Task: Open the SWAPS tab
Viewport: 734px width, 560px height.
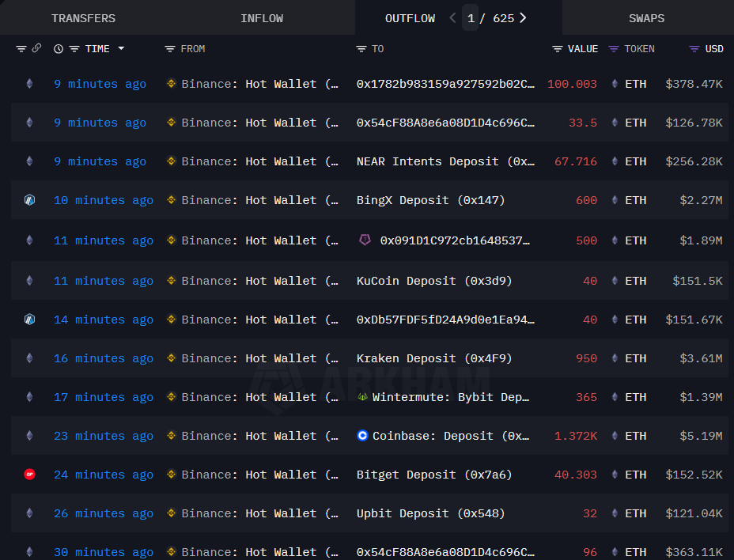Action: point(646,18)
